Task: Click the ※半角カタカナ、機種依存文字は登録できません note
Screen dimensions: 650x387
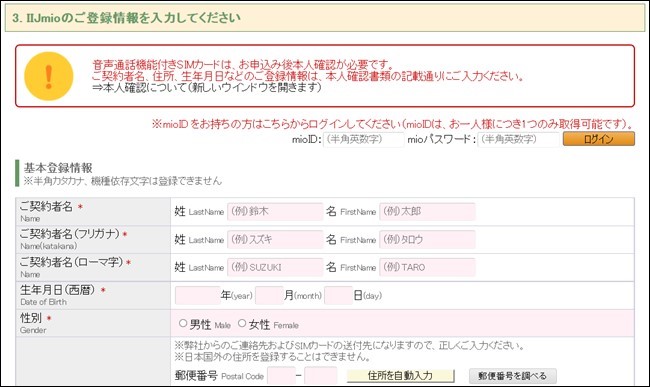Action: pos(123,181)
